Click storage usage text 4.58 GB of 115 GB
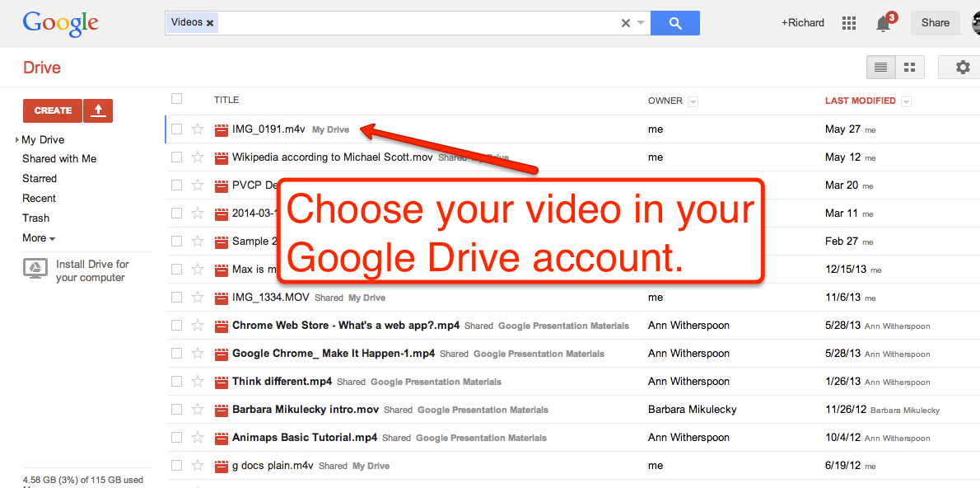The width and height of the screenshot is (980, 488). pyautogui.click(x=83, y=481)
